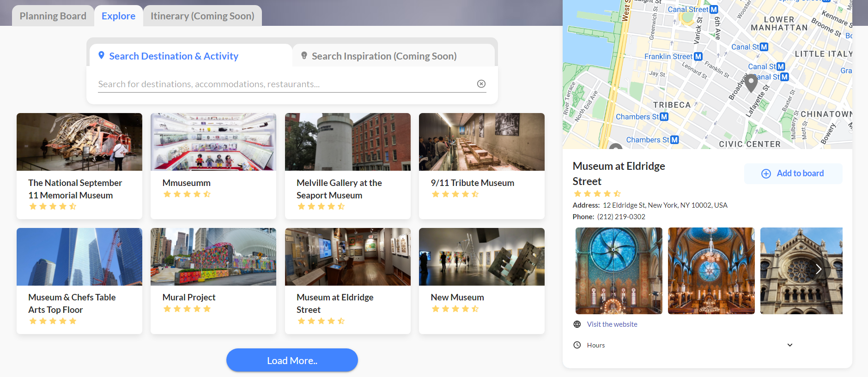Open the Visit the website link
Screen dimensions: 868x377
[612, 324]
